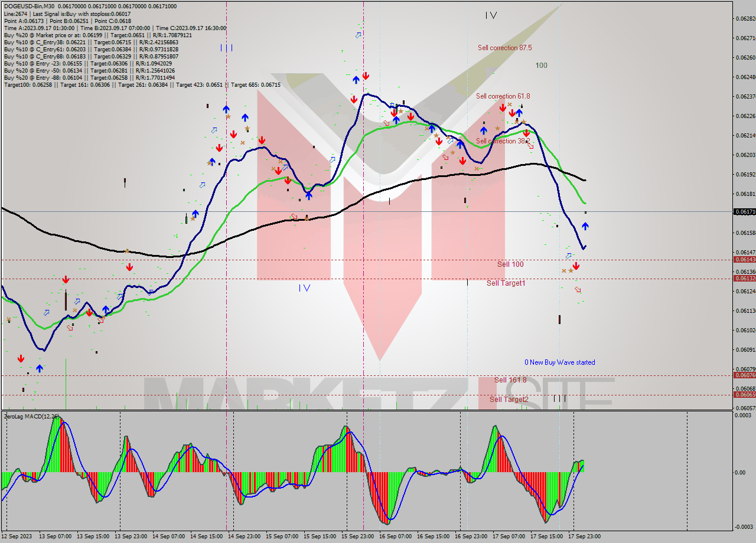Select the 'Sell Target2' label

(509, 400)
